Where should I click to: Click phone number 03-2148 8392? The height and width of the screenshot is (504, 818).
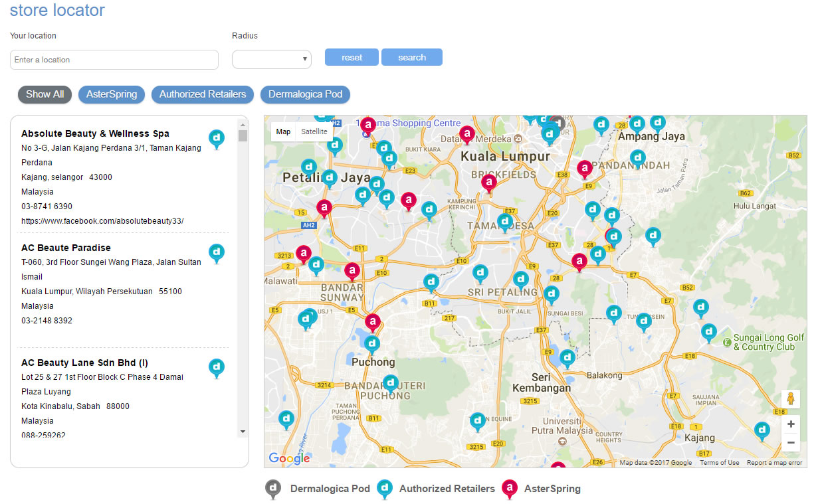coord(47,321)
